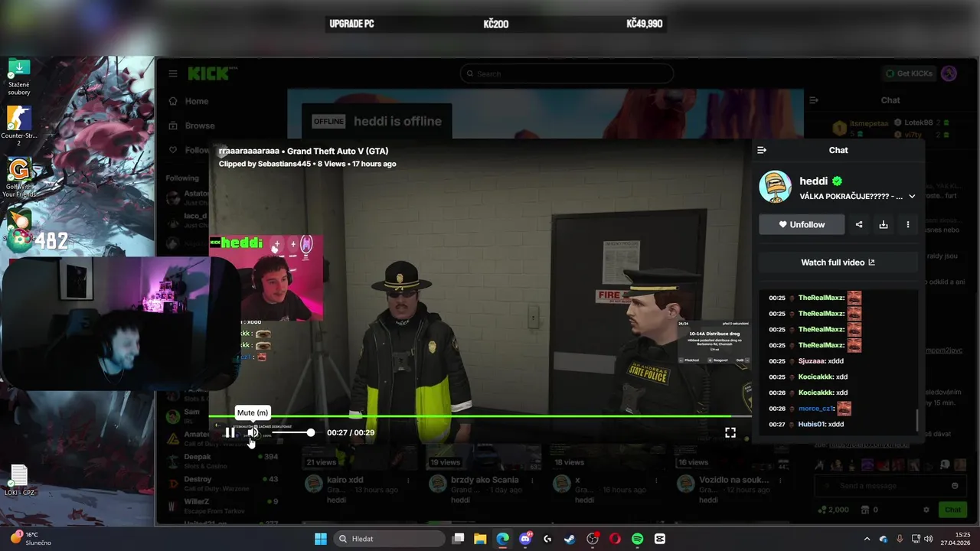Click the microphone tray icon

(x=900, y=539)
